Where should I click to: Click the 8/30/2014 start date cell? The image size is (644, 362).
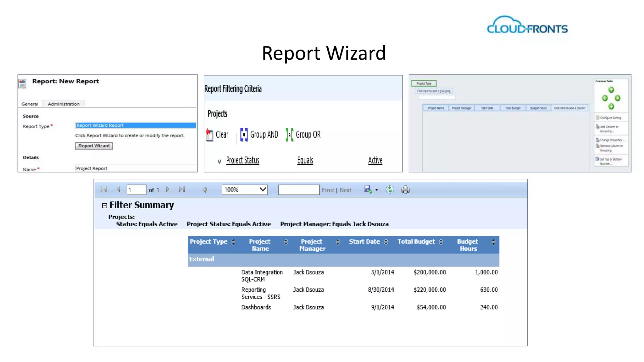coord(381,290)
